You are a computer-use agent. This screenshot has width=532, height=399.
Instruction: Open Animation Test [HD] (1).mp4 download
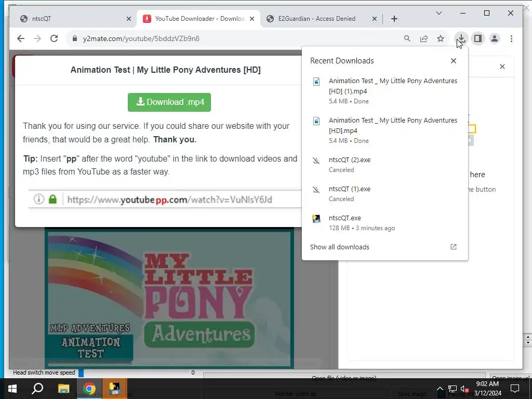(x=385, y=90)
